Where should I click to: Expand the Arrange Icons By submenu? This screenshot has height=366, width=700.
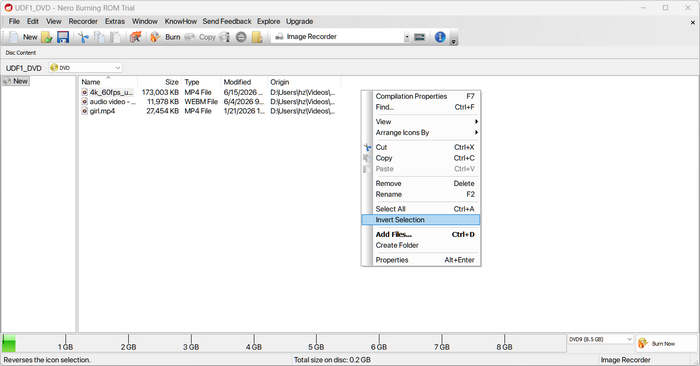476,133
